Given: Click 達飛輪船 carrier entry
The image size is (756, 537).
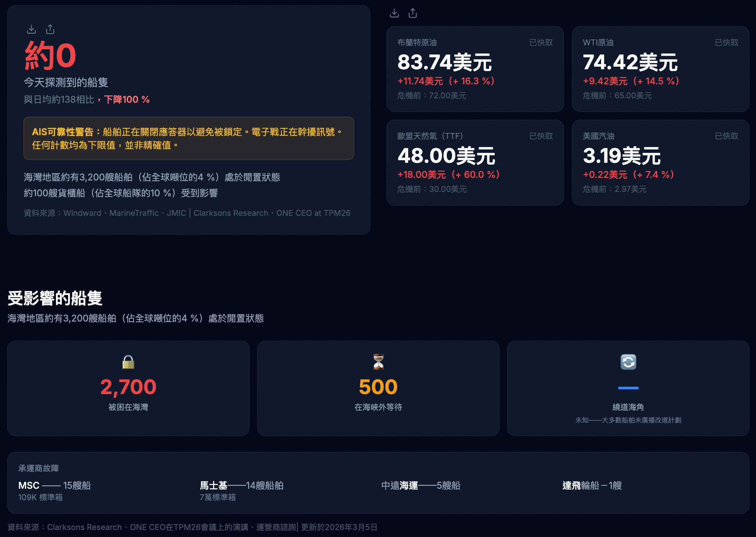Looking at the screenshot, I should pyautogui.click(x=592, y=485).
